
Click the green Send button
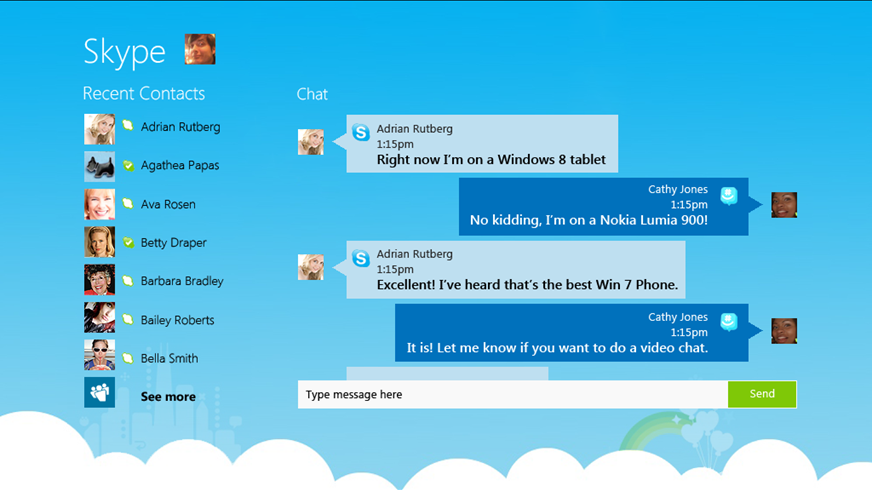click(x=762, y=394)
